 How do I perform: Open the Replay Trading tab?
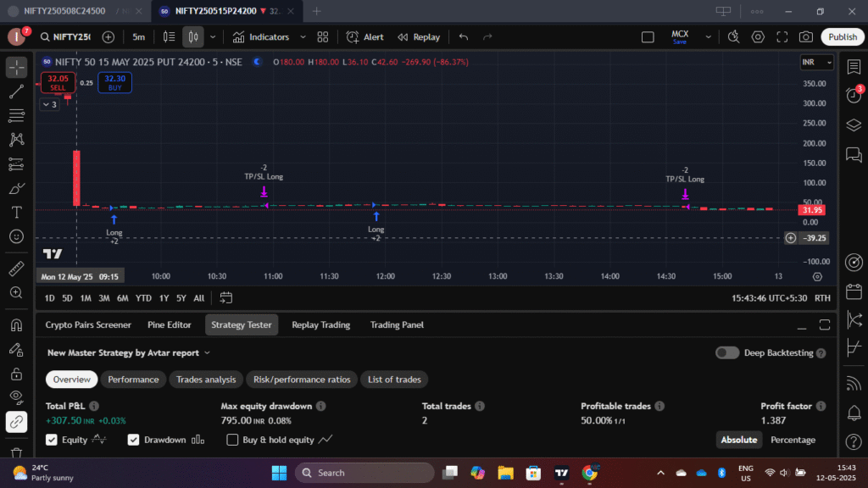click(x=321, y=324)
